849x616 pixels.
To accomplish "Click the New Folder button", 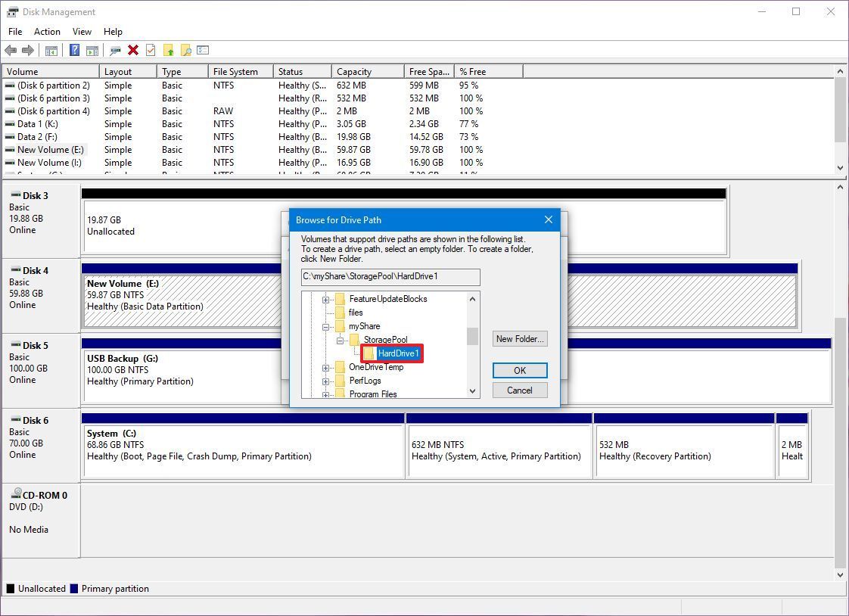I will 520,338.
